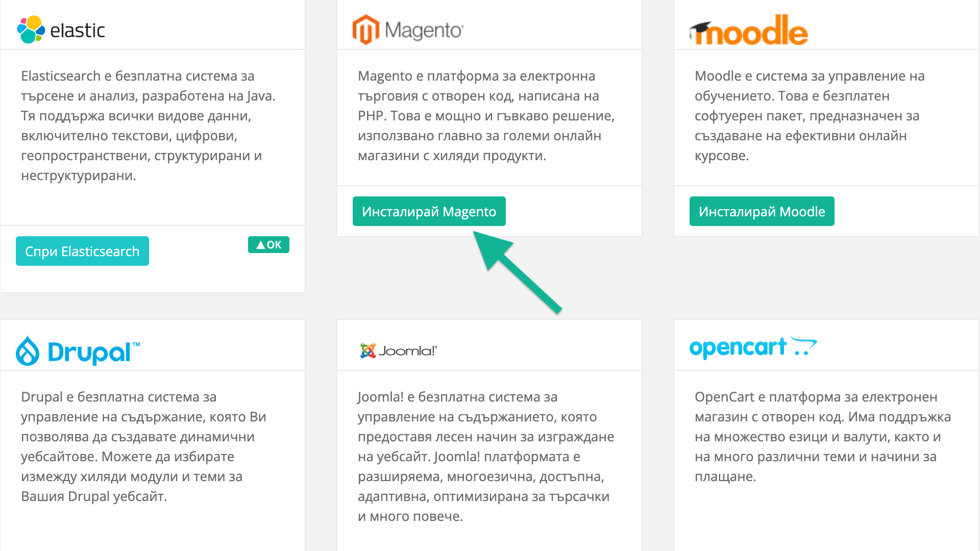
Task: Click the opencart wordmark text
Action: point(738,348)
